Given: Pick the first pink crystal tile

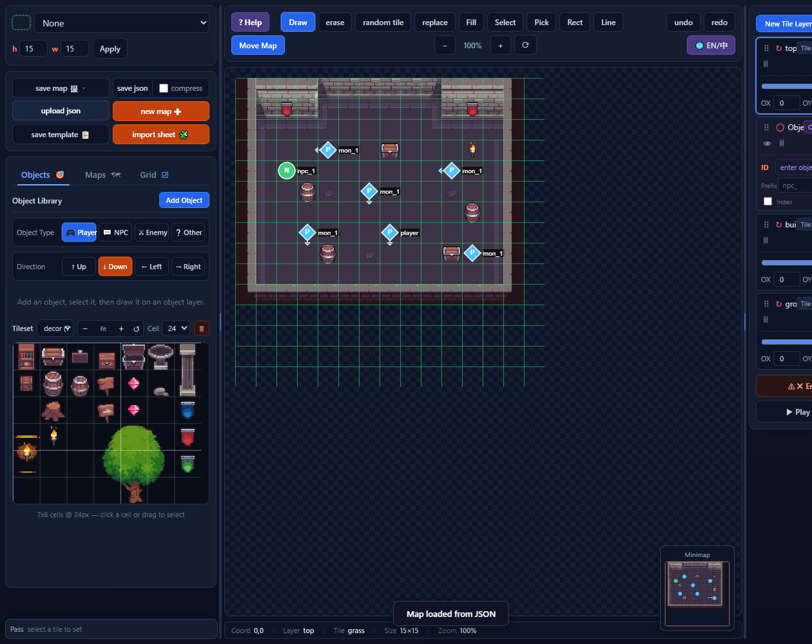Looking at the screenshot, I should (133, 384).
